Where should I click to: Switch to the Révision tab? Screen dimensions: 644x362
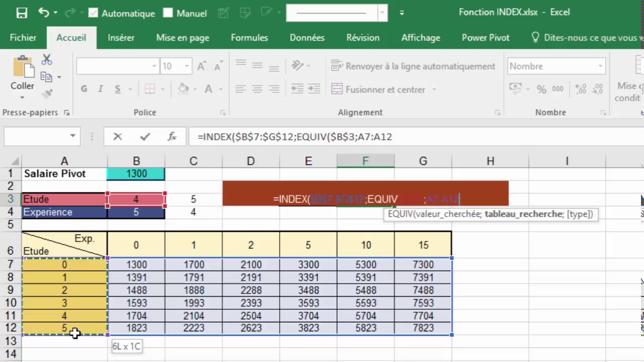pyautogui.click(x=363, y=38)
